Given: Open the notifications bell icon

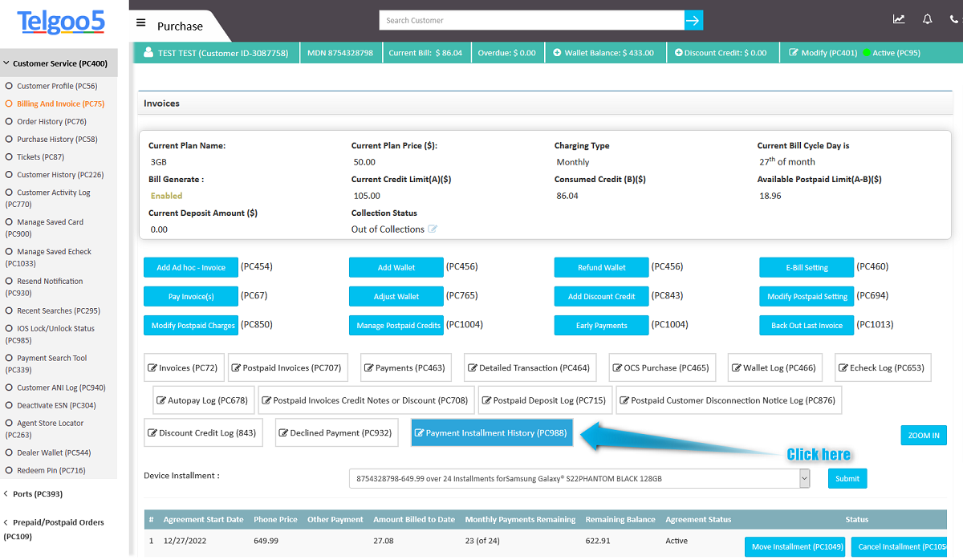Looking at the screenshot, I should coord(928,19).
